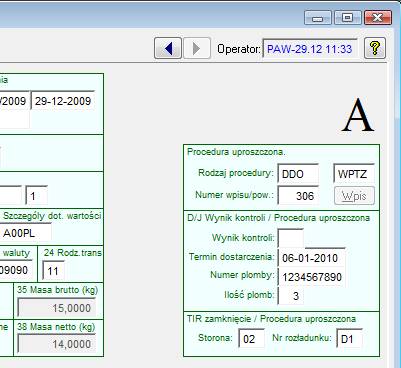Select 35 Masa brutto value 15,0000
This screenshot has width=401, height=368.
pos(57,308)
